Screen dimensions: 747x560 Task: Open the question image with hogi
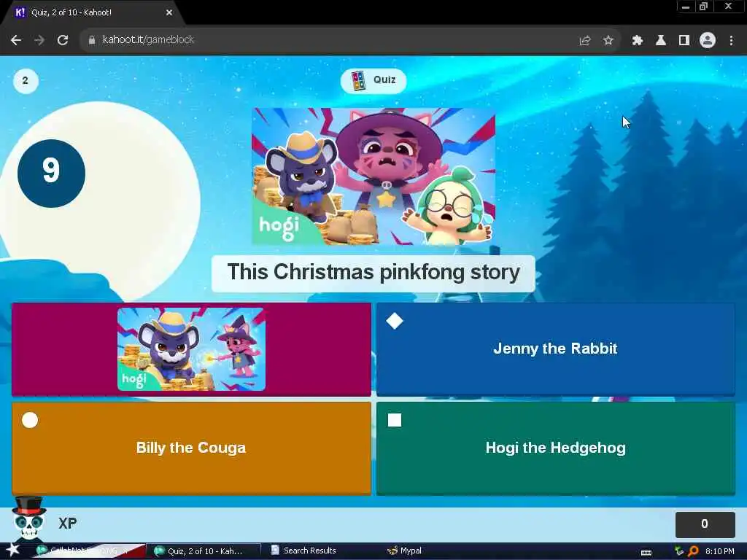coord(373,176)
